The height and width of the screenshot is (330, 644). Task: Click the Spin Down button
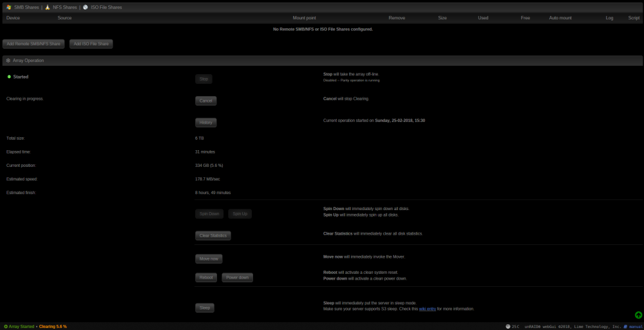(x=209, y=214)
